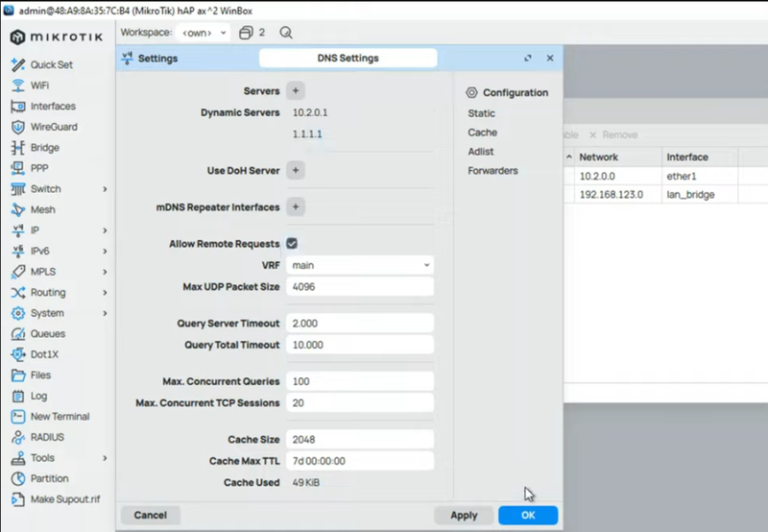Click the Apply button

click(x=464, y=515)
